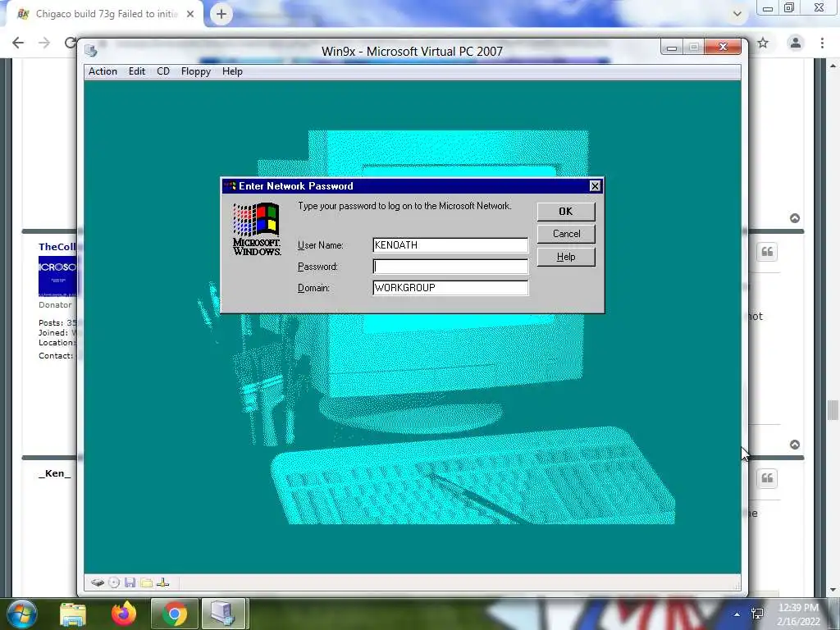Screen dimensions: 840x630
Task: Click the scrollbar up arrow in the browser
Action: [833, 66]
